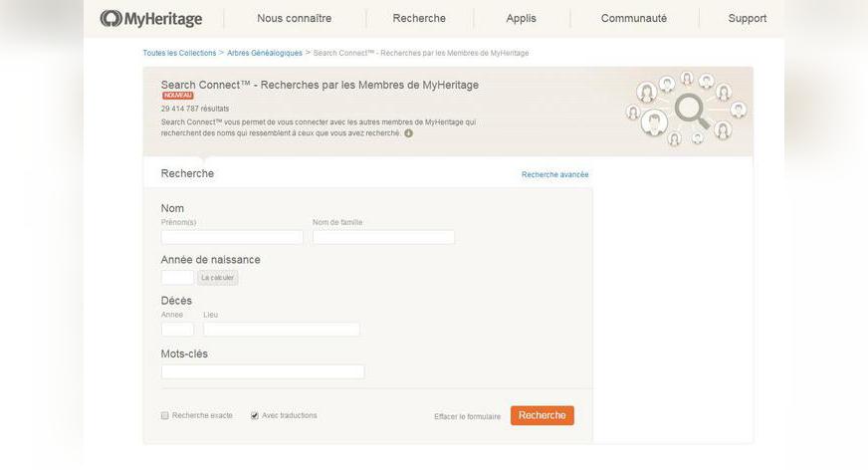
Task: Enable the Recherche exacte checkbox
Action: tap(164, 416)
